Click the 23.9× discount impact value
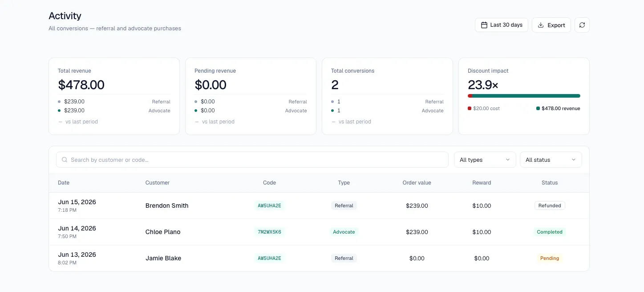The height and width of the screenshot is (292, 644). 483,85
